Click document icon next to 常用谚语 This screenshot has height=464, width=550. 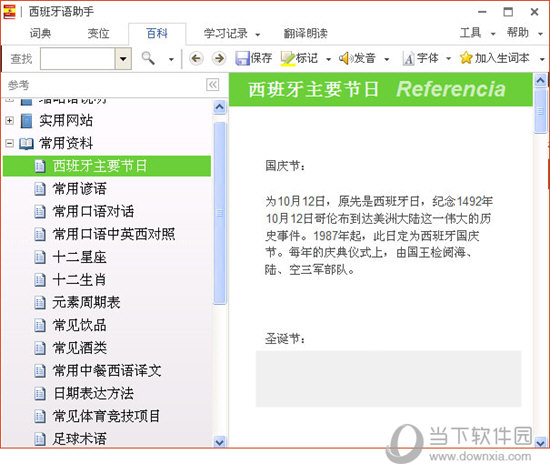coord(40,189)
